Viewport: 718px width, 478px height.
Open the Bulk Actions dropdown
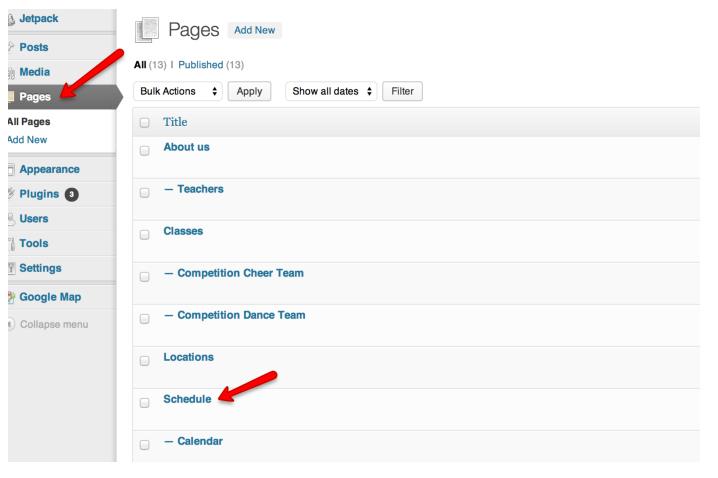[x=178, y=92]
